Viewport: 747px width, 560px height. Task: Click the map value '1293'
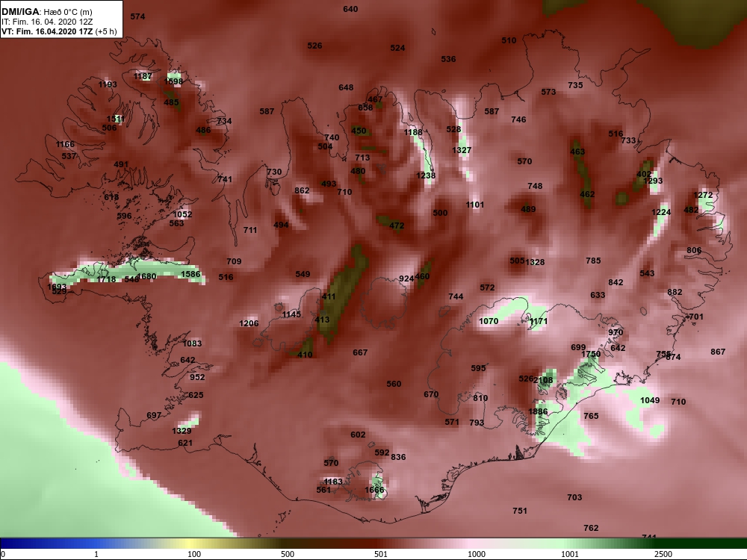click(653, 181)
